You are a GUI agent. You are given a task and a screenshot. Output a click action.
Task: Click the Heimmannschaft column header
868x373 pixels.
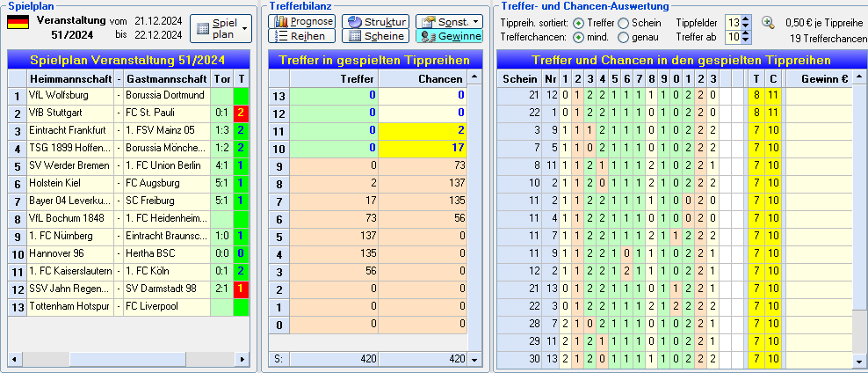point(70,78)
